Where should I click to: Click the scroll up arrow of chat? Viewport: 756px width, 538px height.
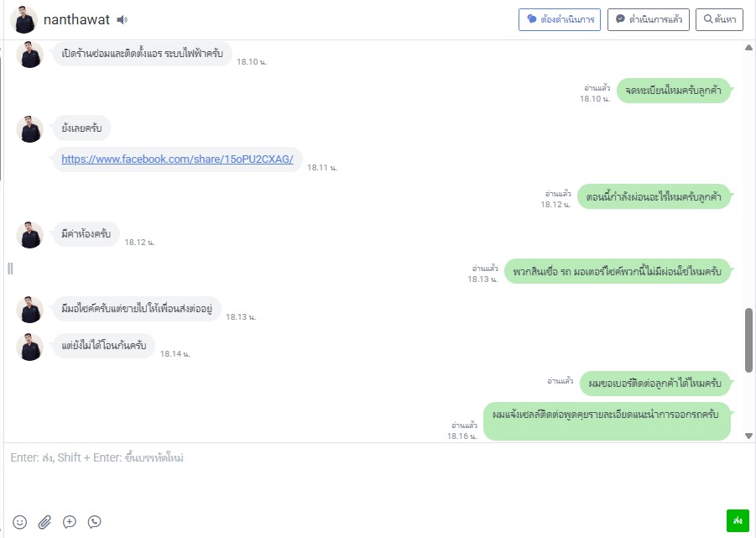(748, 47)
